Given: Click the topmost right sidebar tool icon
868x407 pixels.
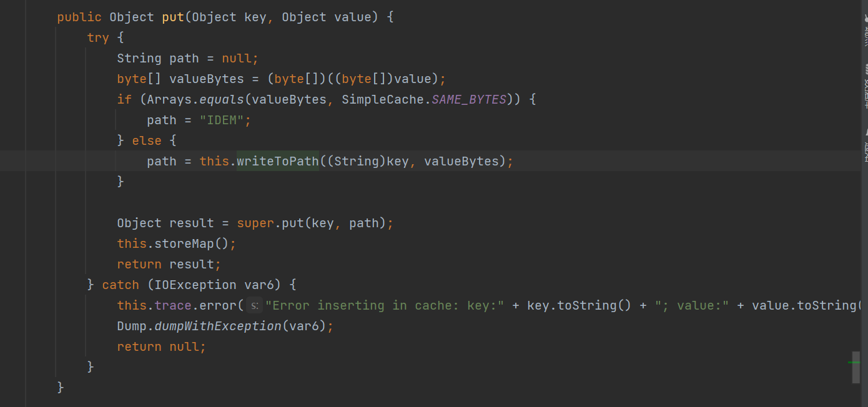Looking at the screenshot, I should (866, 18).
